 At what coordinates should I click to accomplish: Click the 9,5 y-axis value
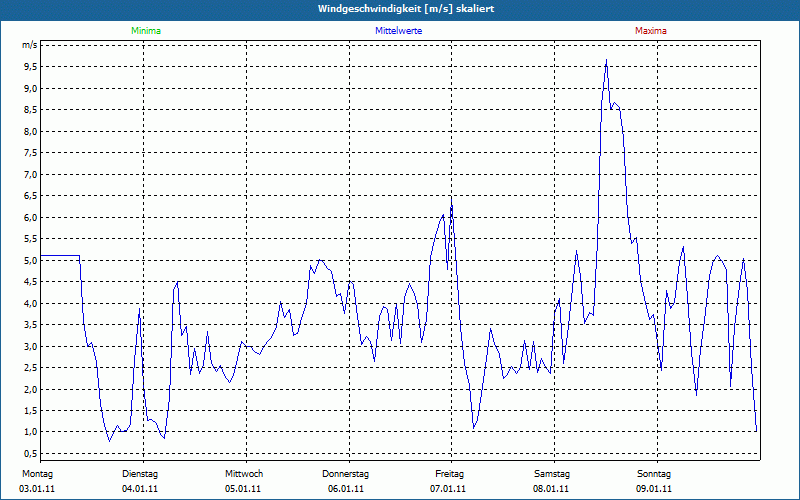(x=30, y=67)
